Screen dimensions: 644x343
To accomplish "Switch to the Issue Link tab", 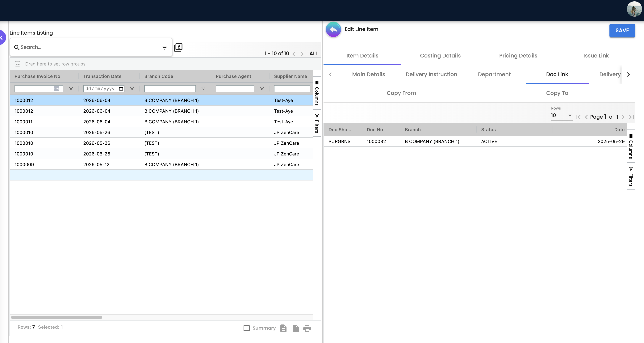I will coord(596,56).
